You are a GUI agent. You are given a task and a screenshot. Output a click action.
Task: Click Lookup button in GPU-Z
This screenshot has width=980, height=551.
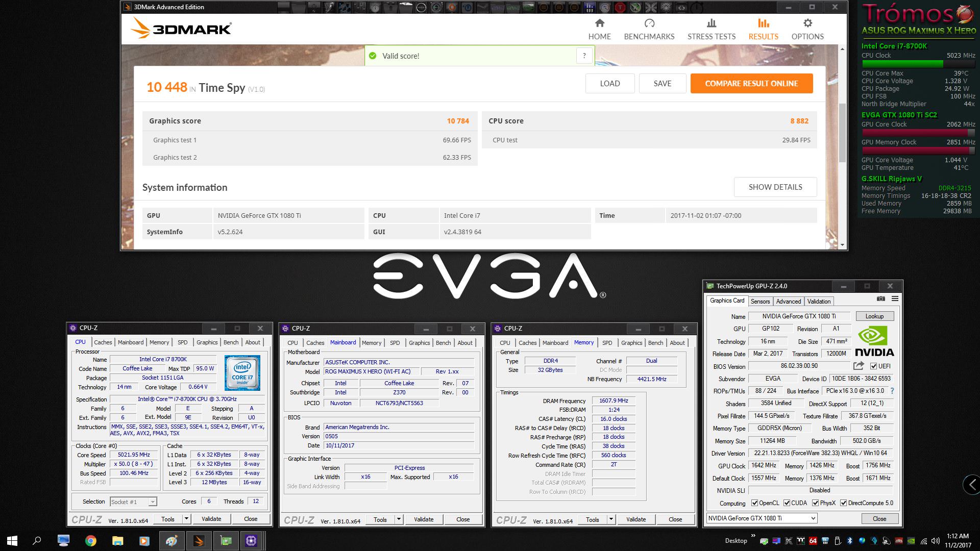(x=874, y=316)
